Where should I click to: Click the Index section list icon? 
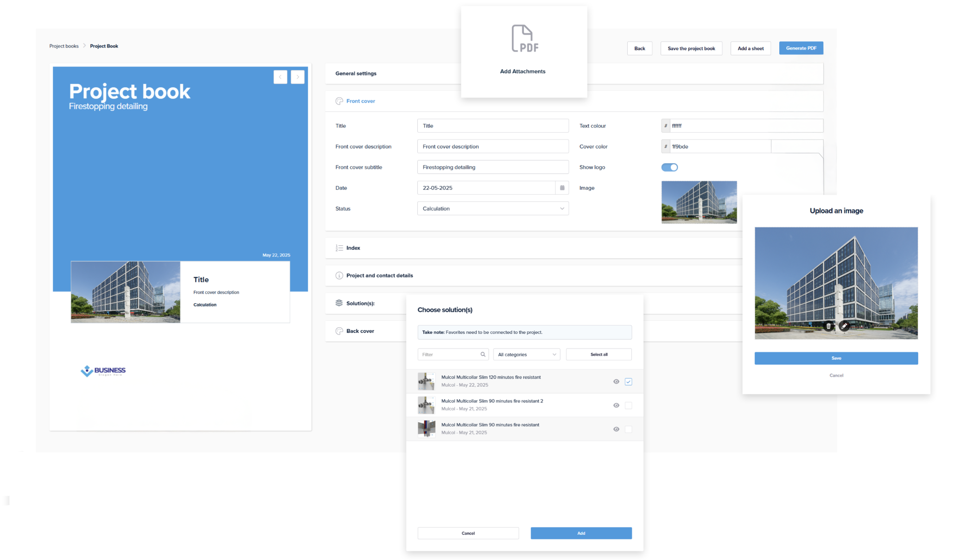click(339, 248)
